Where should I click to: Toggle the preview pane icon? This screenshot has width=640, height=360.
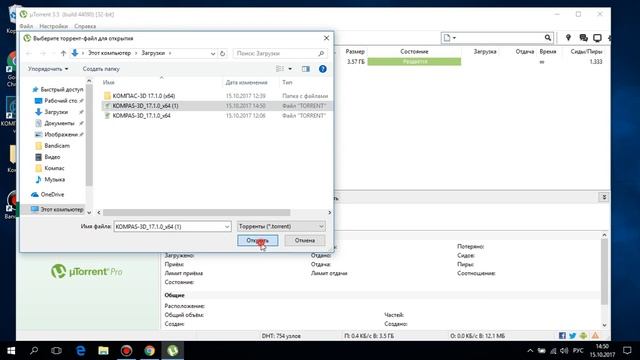pyautogui.click(x=306, y=69)
